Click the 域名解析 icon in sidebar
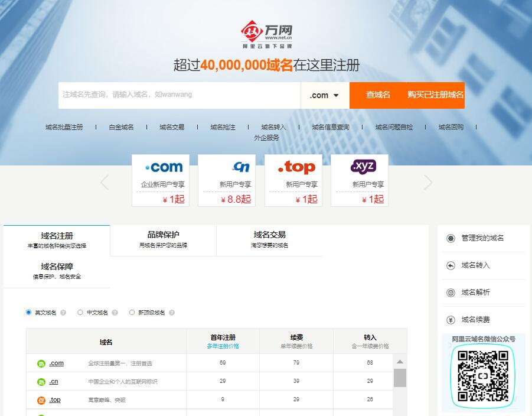Viewport: 532px width, 416px height. (451, 292)
